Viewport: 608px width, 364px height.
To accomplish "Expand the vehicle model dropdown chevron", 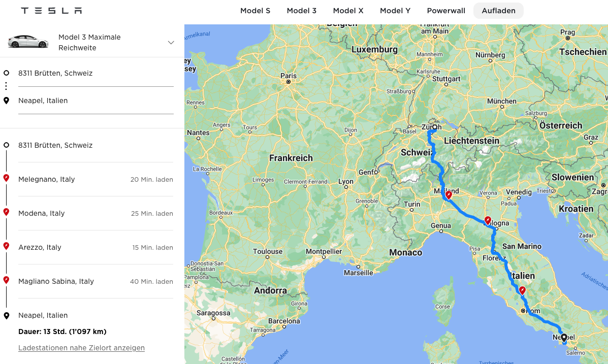I will [x=171, y=43].
